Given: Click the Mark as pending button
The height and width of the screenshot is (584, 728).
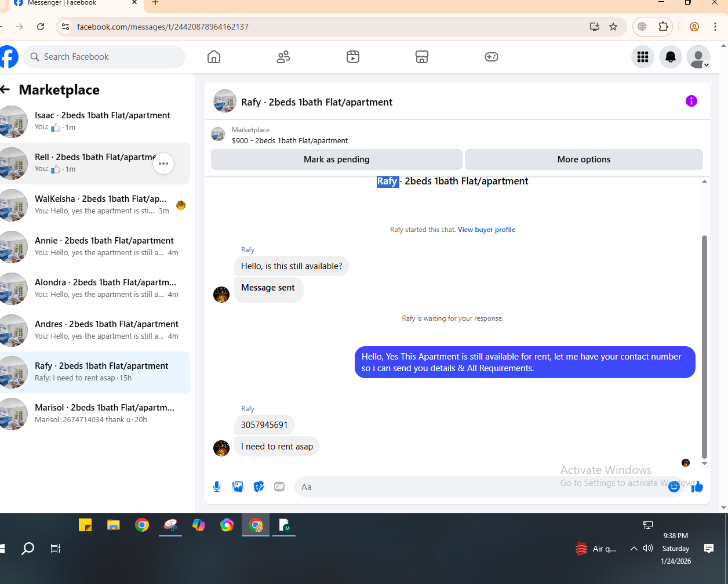Looking at the screenshot, I should point(337,159).
